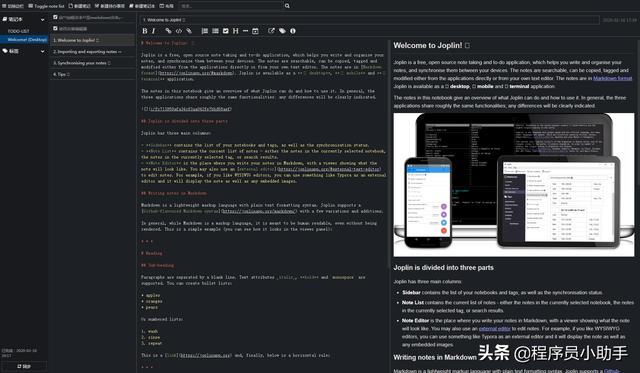Click the note title field

369,20
